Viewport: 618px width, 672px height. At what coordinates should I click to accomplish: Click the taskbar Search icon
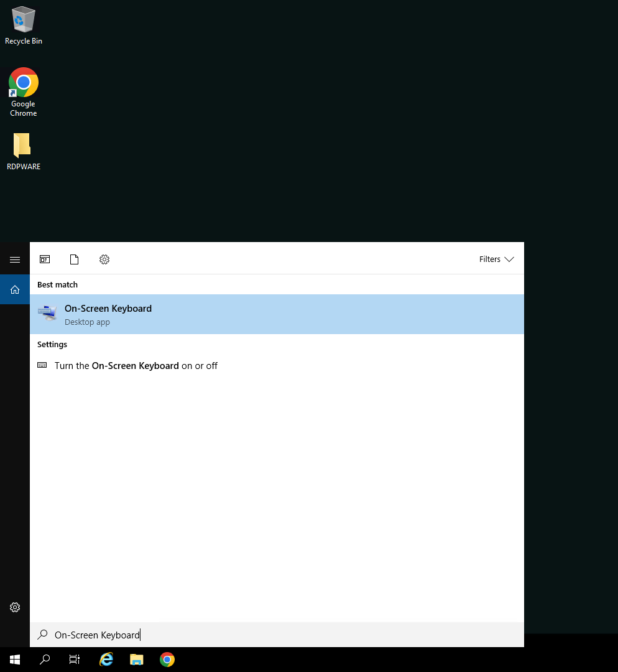45,660
